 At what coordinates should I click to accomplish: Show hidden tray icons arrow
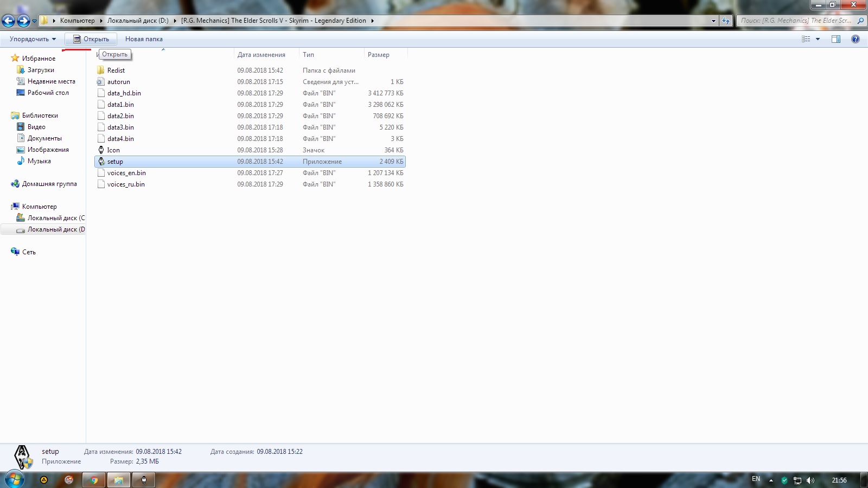771,480
